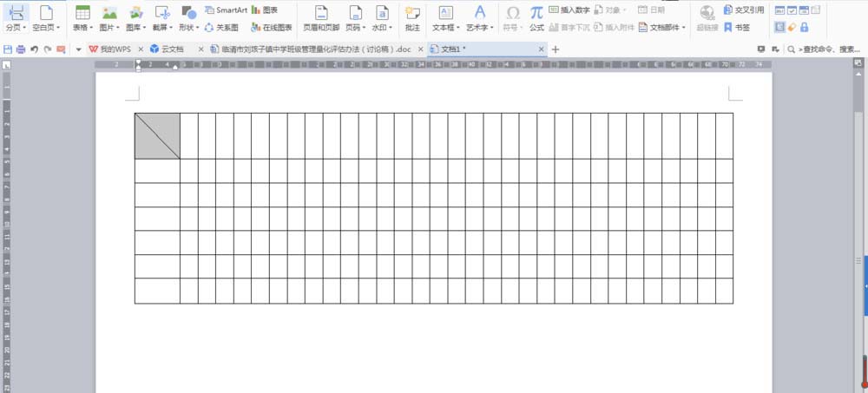Click the 水印 watermark icon

pos(382,12)
